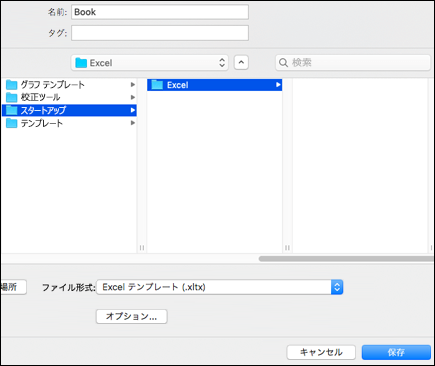This screenshot has width=435, height=366.
Task: Click first column resize handle
Action: 142,248
